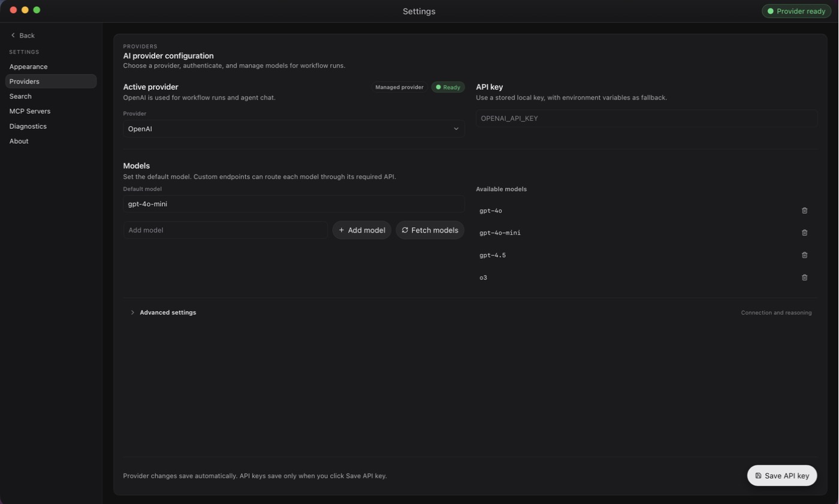839x504 pixels.
Task: Click the Provider ready status badge
Action: [796, 11]
